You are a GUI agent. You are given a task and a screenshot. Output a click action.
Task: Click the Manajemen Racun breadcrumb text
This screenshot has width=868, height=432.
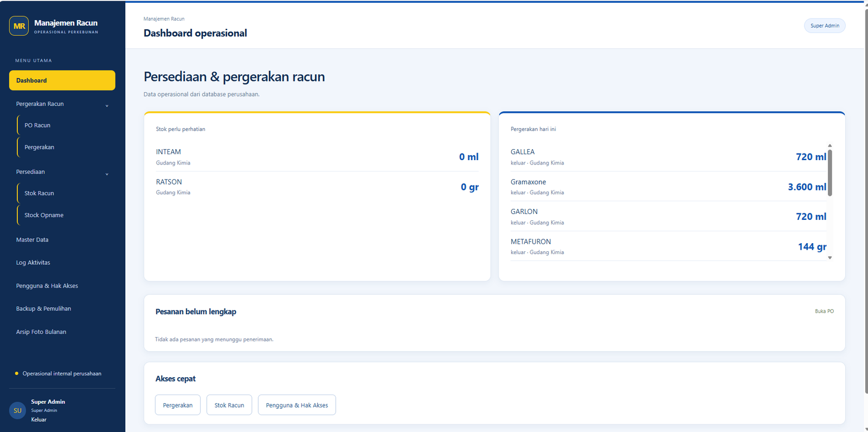164,19
